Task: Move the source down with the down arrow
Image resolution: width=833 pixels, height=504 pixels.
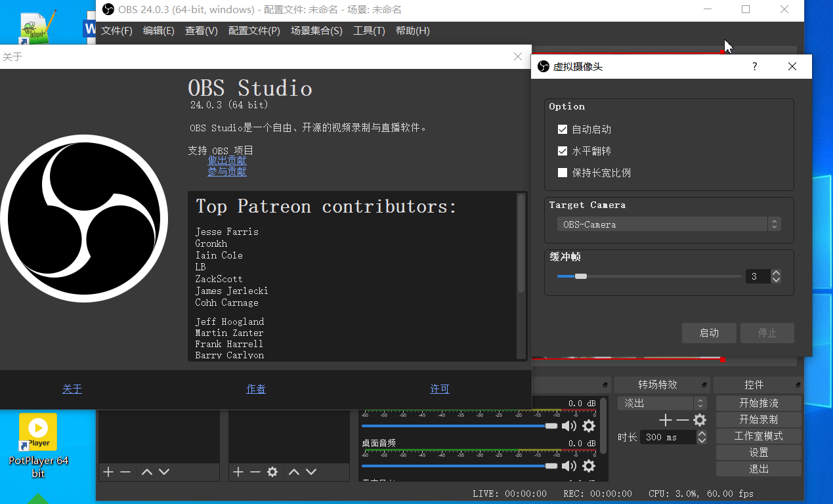Action: (x=311, y=472)
